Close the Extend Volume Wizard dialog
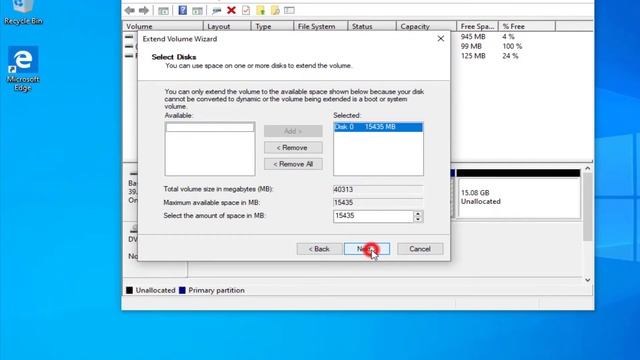Screen dimensions: 640x360 pyautogui.click(x=441, y=38)
